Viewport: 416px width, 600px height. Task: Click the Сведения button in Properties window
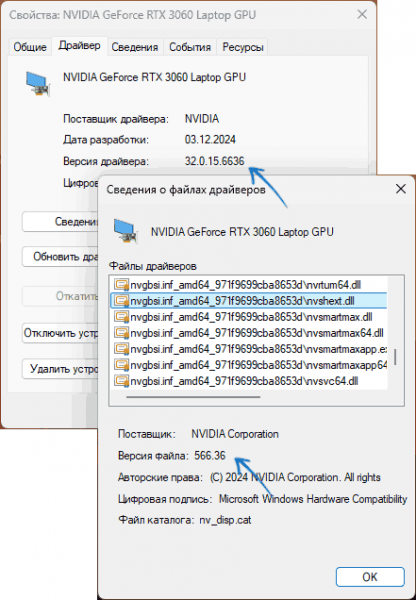coord(60,222)
